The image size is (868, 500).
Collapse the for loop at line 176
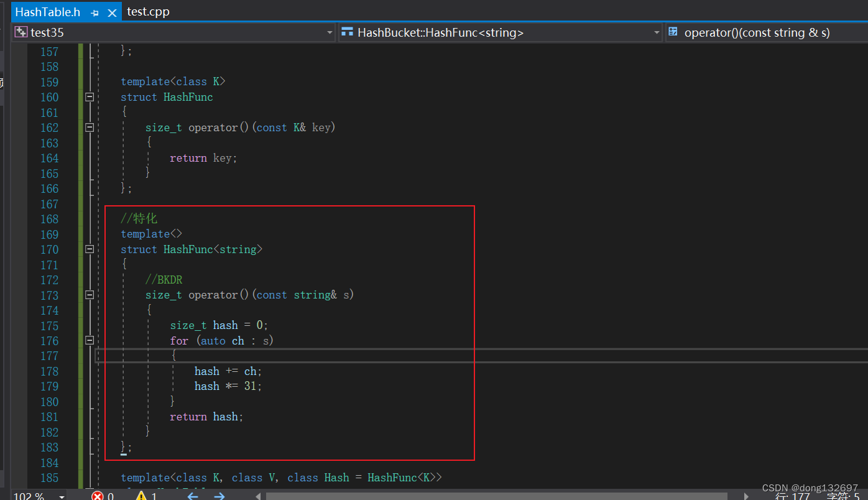(x=90, y=341)
